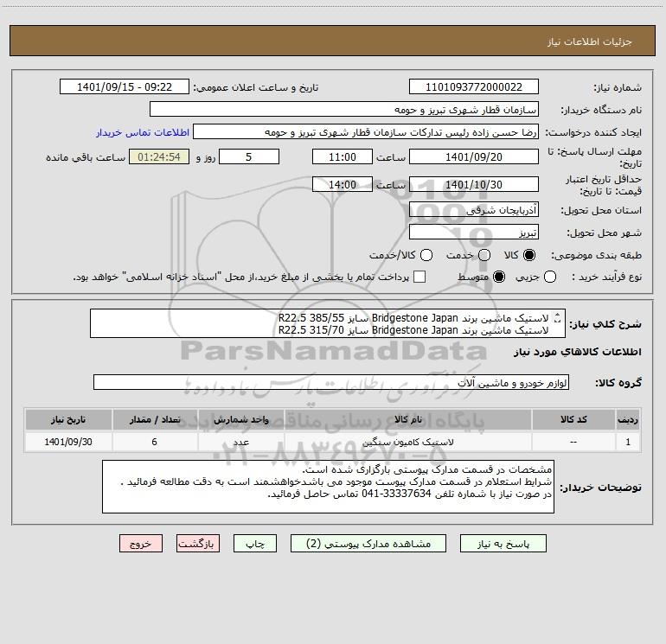
Task: Click the province field آذربایجان شرقی
Action: pos(474,209)
